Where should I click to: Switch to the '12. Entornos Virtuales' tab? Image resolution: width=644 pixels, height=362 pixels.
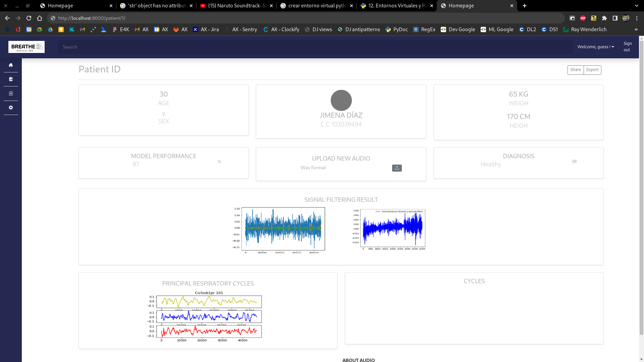pos(396,6)
